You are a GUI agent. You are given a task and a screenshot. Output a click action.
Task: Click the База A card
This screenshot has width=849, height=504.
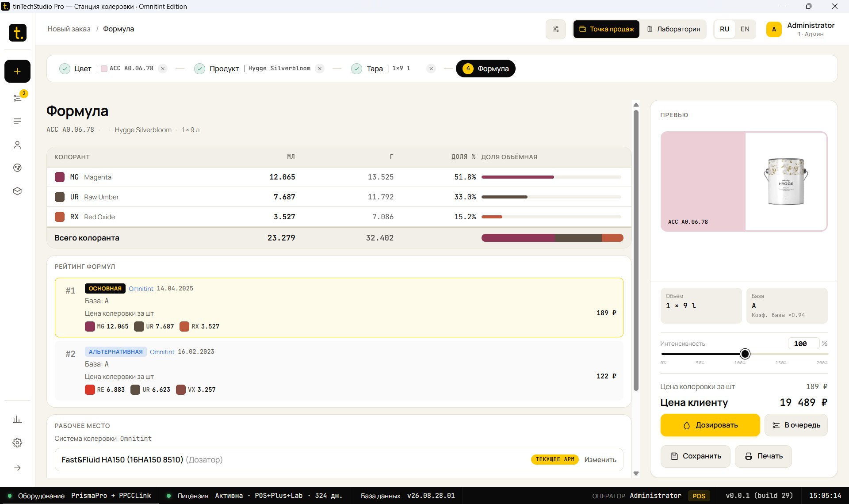pyautogui.click(x=787, y=305)
